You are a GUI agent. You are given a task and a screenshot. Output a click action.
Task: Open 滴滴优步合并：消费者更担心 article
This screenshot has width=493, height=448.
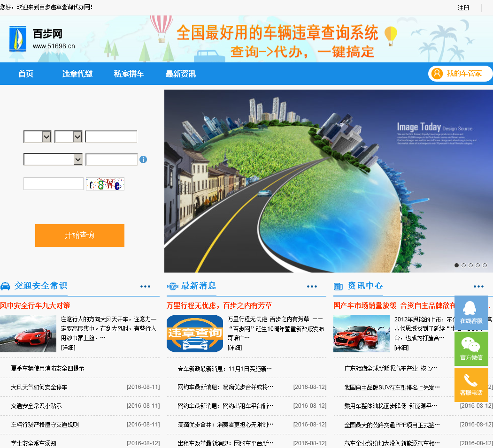point(225,425)
